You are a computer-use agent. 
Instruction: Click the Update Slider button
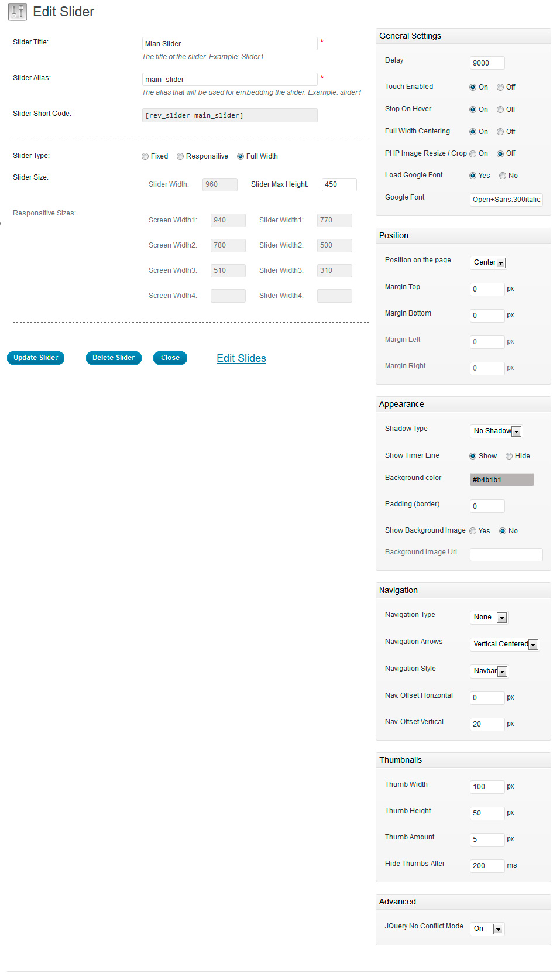[36, 358]
